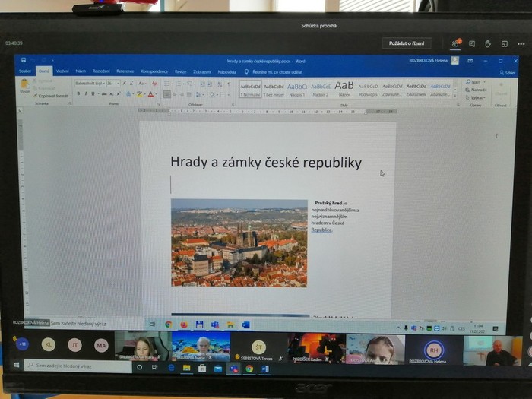Viewport: 532px width, 399px height.
Task: Click the decrease indent icon
Action: [202, 84]
